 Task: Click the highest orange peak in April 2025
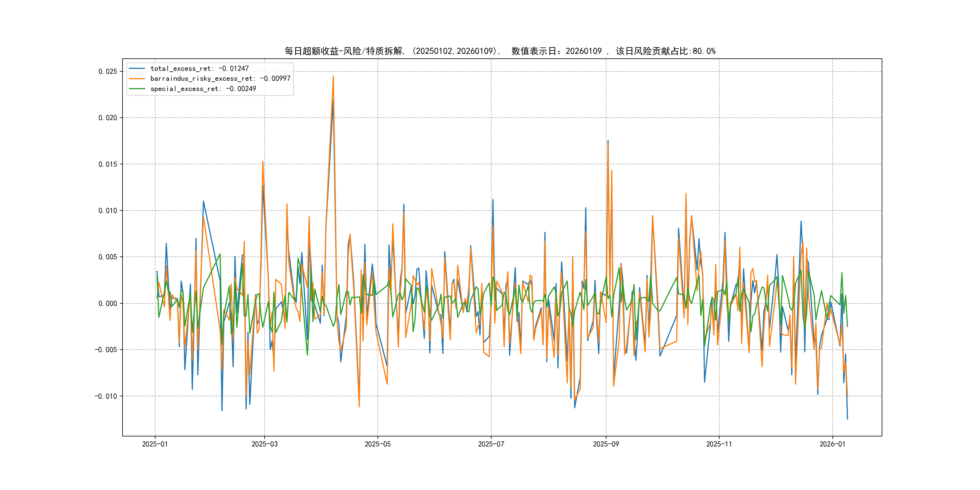pyautogui.click(x=333, y=77)
